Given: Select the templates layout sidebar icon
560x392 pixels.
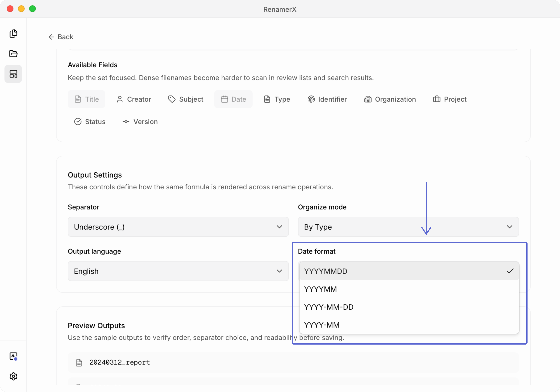Looking at the screenshot, I should pyautogui.click(x=13, y=74).
